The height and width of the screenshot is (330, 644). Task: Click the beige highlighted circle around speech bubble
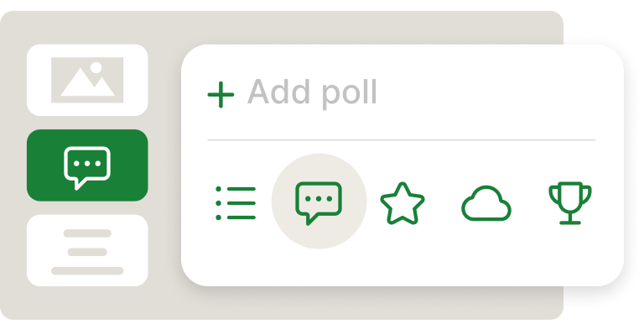319,201
